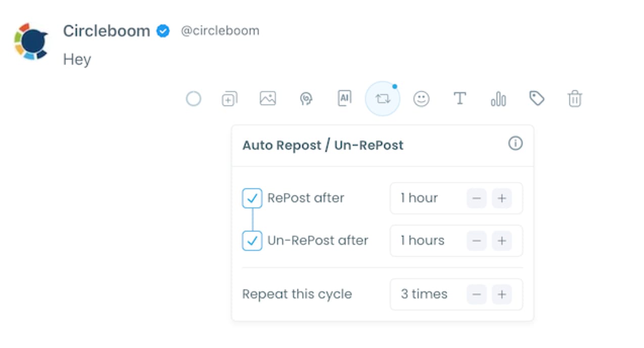Disable the Un-RePost after option
This screenshot has height=348, width=644.
pyautogui.click(x=252, y=241)
